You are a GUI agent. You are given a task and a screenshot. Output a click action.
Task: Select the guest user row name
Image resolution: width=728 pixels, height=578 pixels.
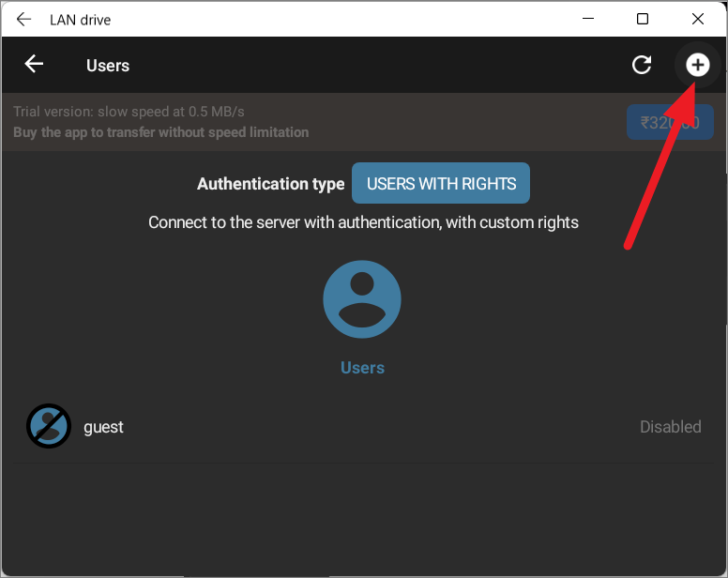coord(103,427)
